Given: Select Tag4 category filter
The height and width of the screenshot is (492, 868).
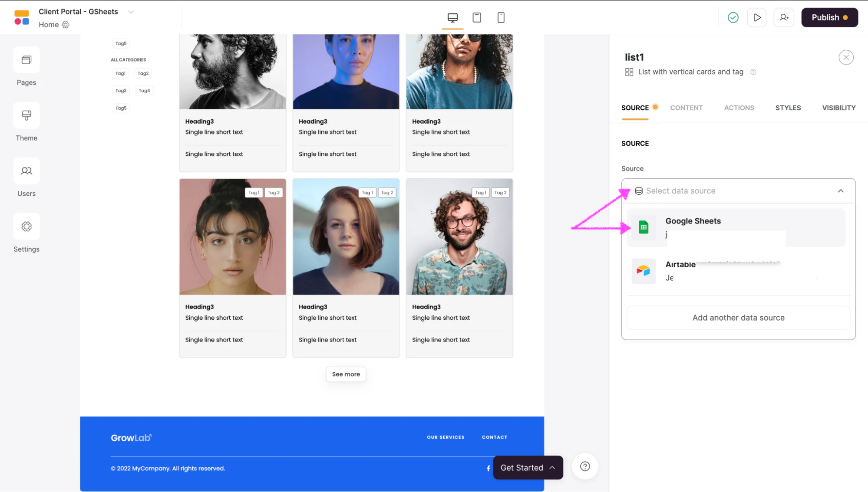Looking at the screenshot, I should tap(144, 91).
